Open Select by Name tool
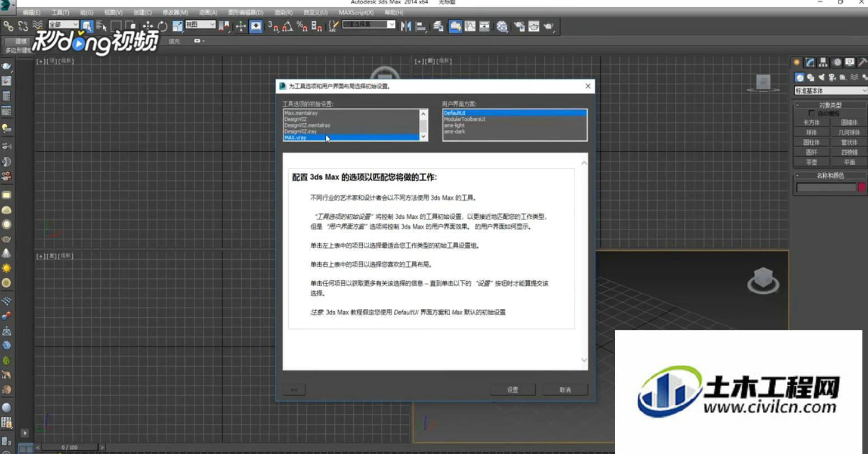This screenshot has width=868, height=454. click(101, 26)
